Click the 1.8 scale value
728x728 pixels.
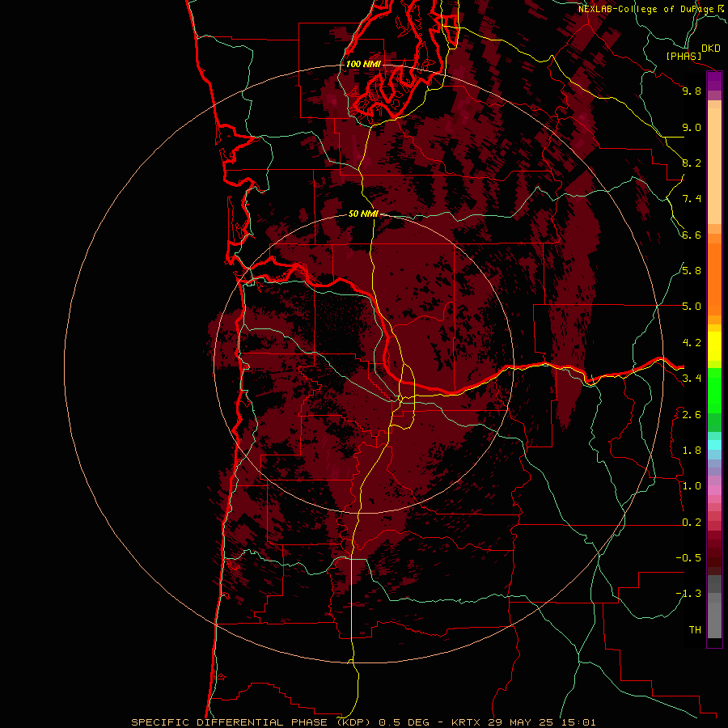point(692,451)
